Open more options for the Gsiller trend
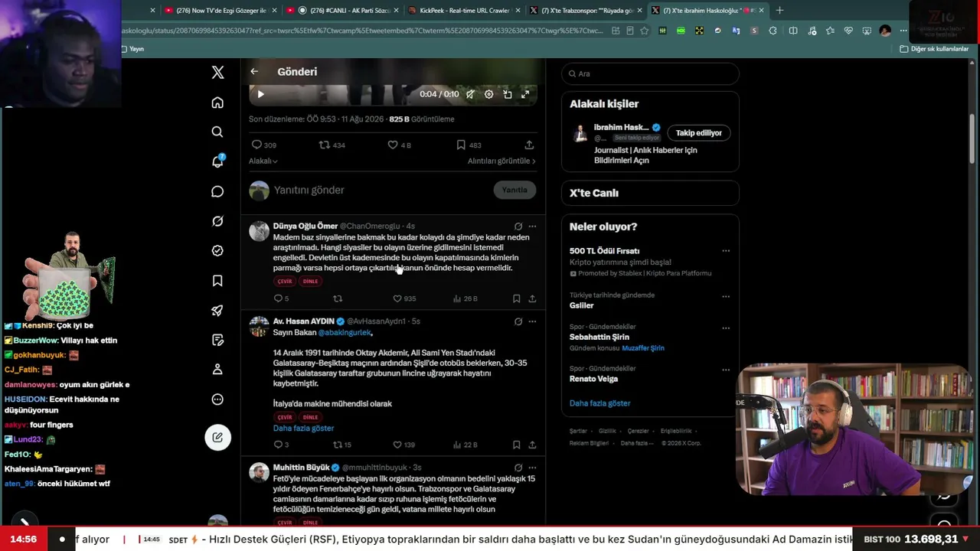The height and width of the screenshot is (551, 980). 726,296
